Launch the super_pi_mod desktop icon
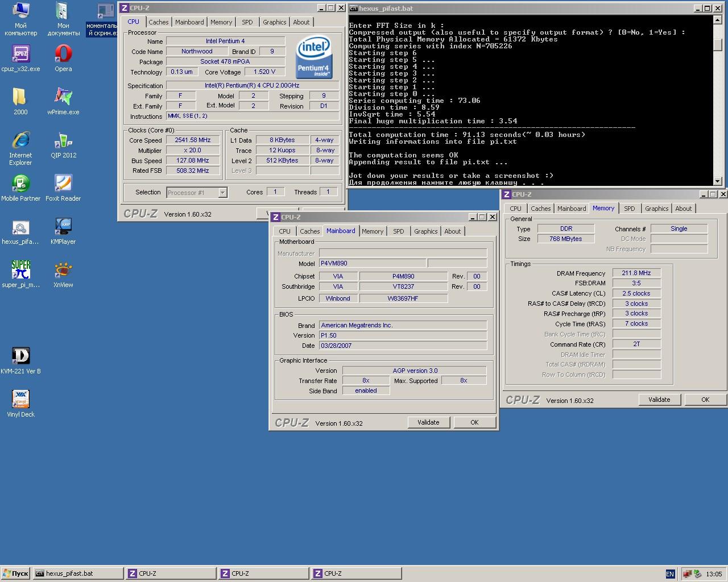Screen dimensions: 728x582 coord(20,274)
